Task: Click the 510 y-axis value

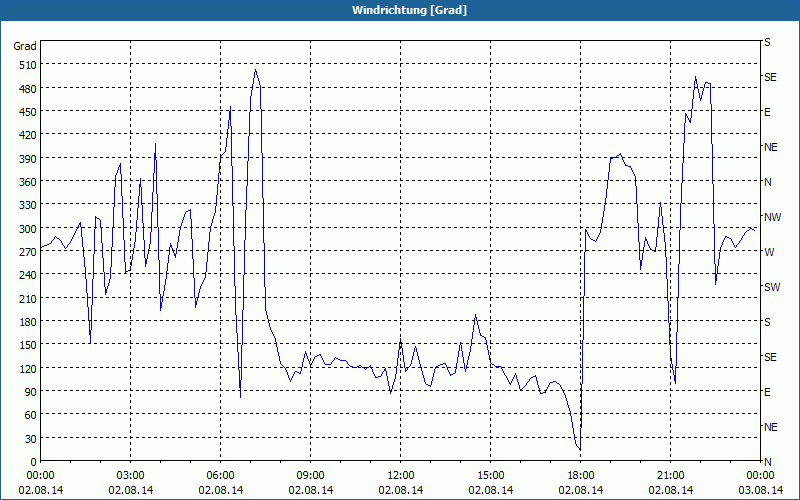Action: pos(28,65)
